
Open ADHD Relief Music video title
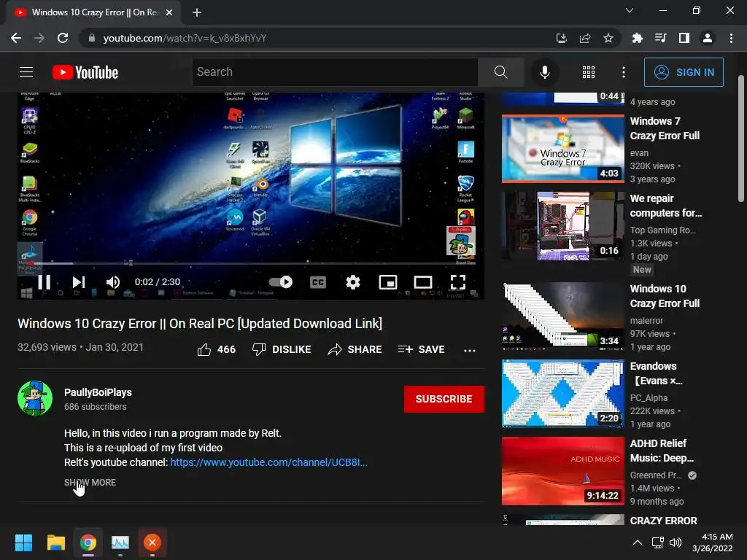662,451
